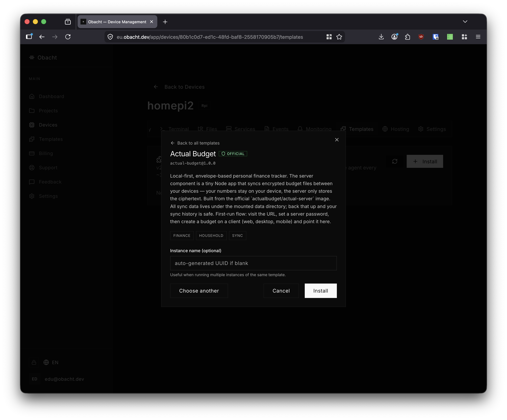The image size is (507, 420).
Task: Open Billing in the sidebar
Action: coord(41,153)
